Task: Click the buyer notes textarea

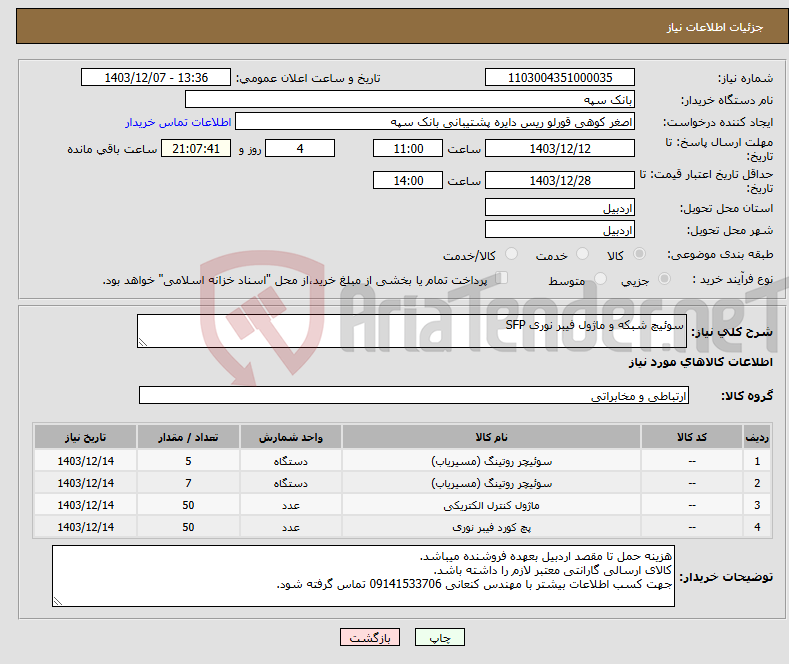Action: pyautogui.click(x=363, y=576)
